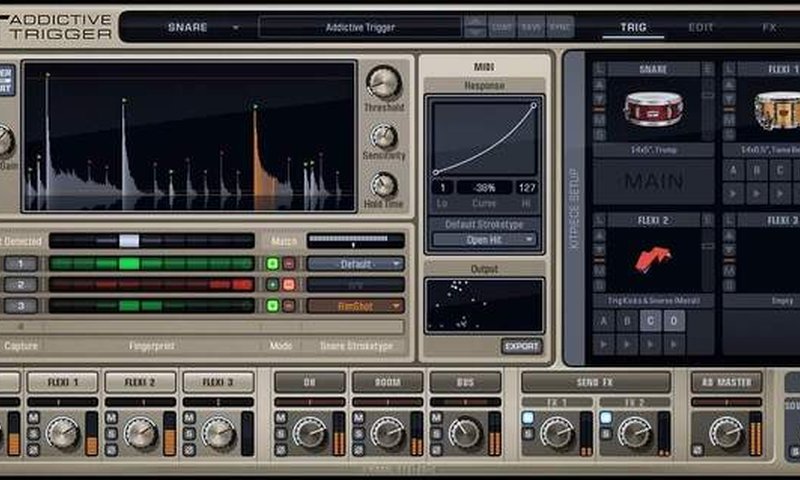The height and width of the screenshot is (480, 800).
Task: Click the OH channel volume knob
Action: pos(309,432)
